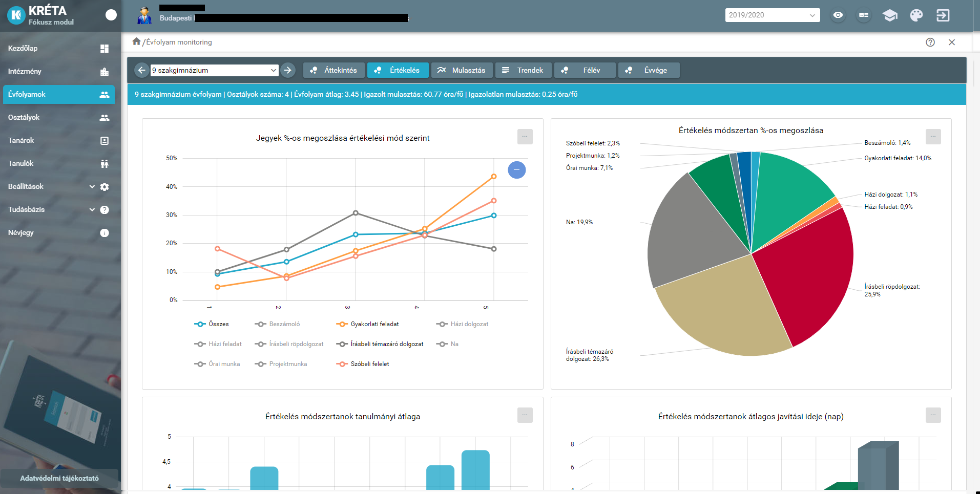Image resolution: width=980 pixels, height=494 pixels.
Task: Open options menu of Értékelés módszertan pie chart
Action: tap(933, 137)
